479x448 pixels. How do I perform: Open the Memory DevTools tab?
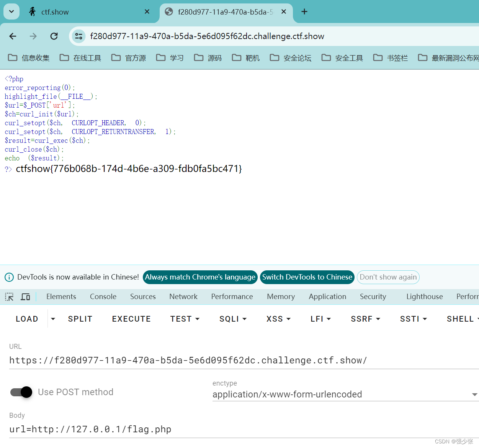(281, 297)
